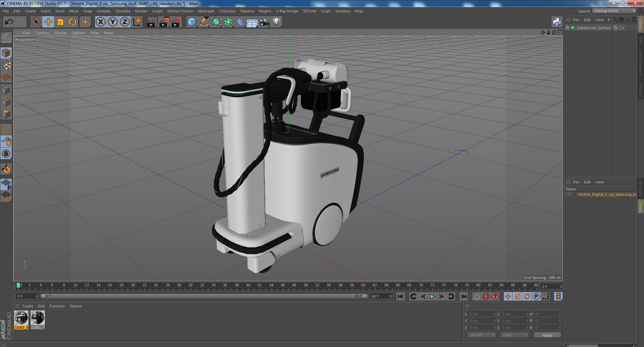Toggle X axis lock
The width and height of the screenshot is (644, 347).
pyautogui.click(x=100, y=22)
